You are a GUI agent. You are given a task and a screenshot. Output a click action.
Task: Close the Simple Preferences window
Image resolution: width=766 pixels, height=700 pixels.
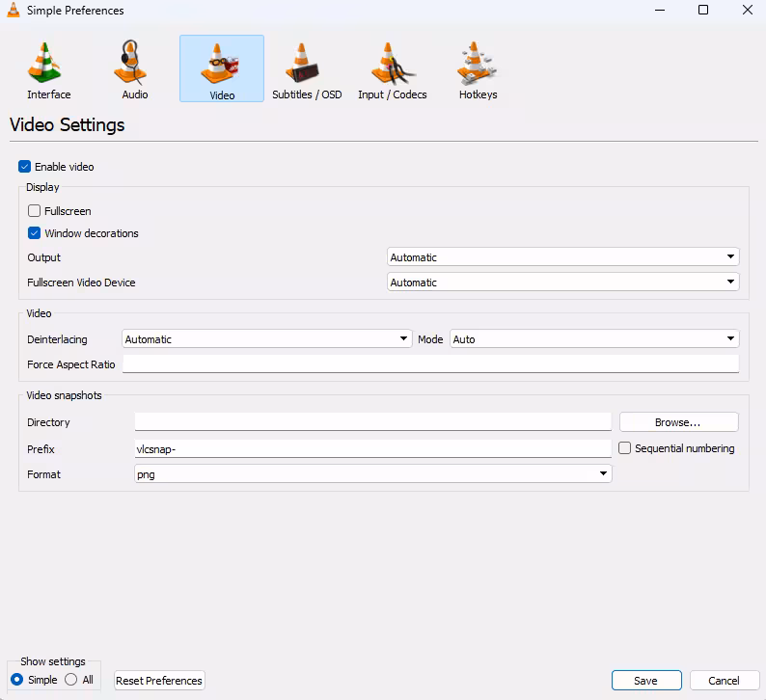coord(747,11)
